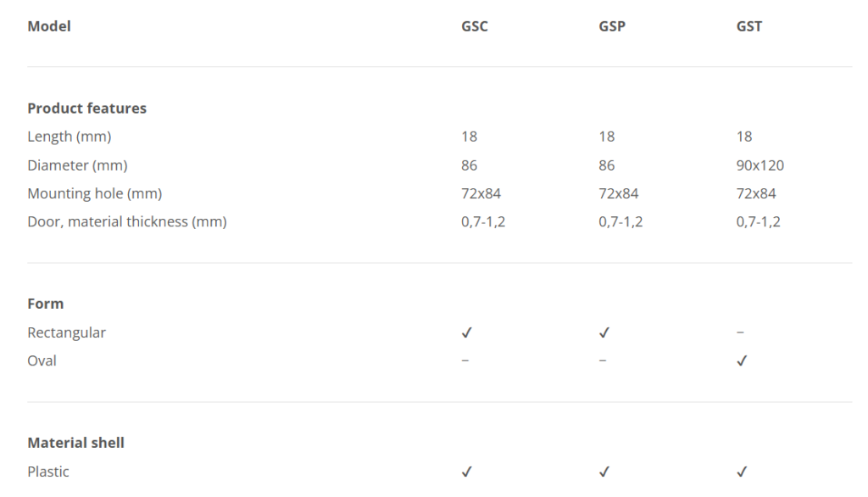Click the Rectangular checkmark under GSC
Viewport: 868px width, 497px height.
click(x=466, y=333)
